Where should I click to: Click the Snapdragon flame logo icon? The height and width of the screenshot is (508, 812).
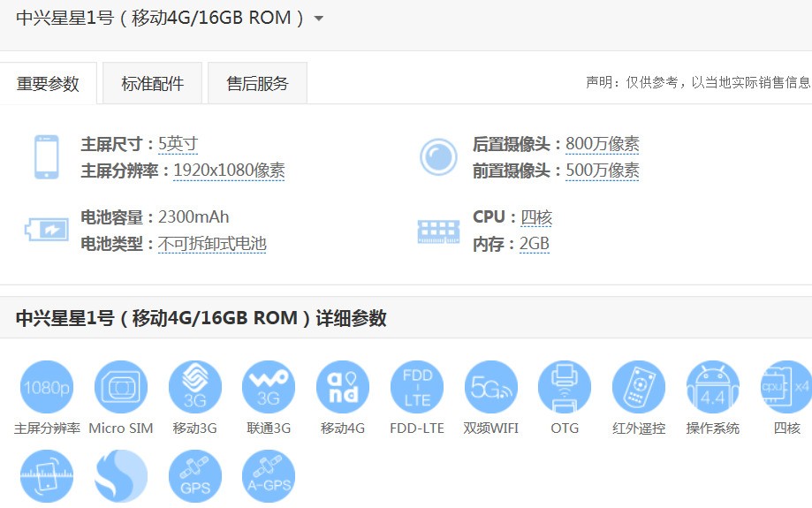(x=121, y=476)
